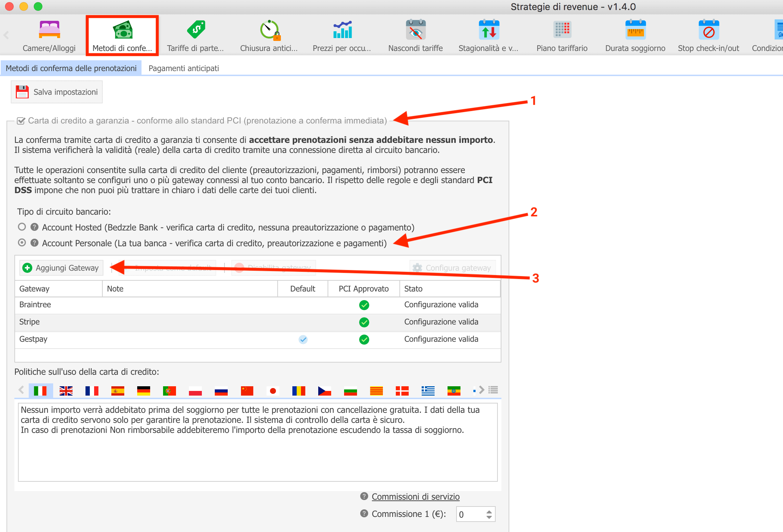
Task: Open Durata soggiorno ruler calendar icon
Action: 635,30
